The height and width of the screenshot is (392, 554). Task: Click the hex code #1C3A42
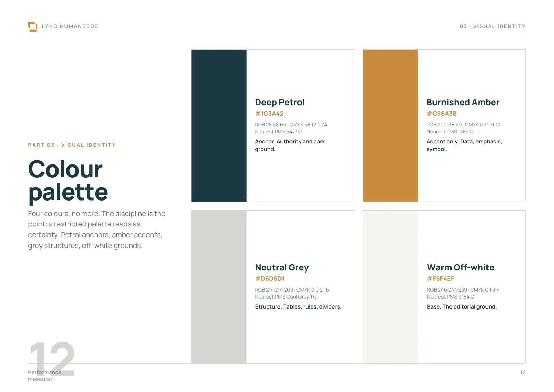(269, 114)
